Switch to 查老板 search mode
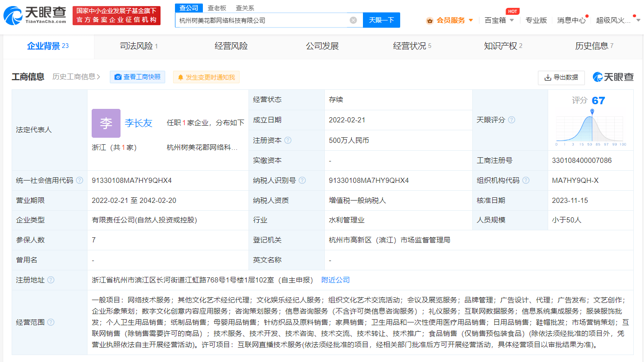This screenshot has height=362, width=644. click(x=216, y=8)
